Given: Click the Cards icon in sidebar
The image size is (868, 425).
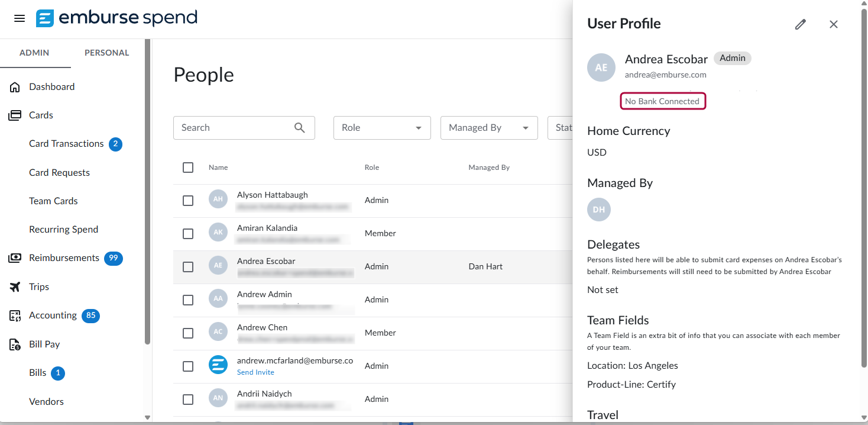Looking at the screenshot, I should coord(15,115).
